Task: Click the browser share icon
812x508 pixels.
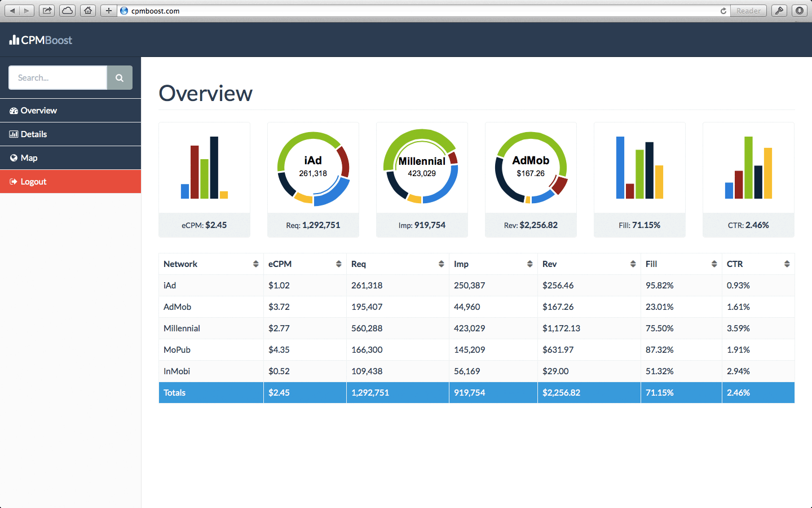Action: pos(47,11)
